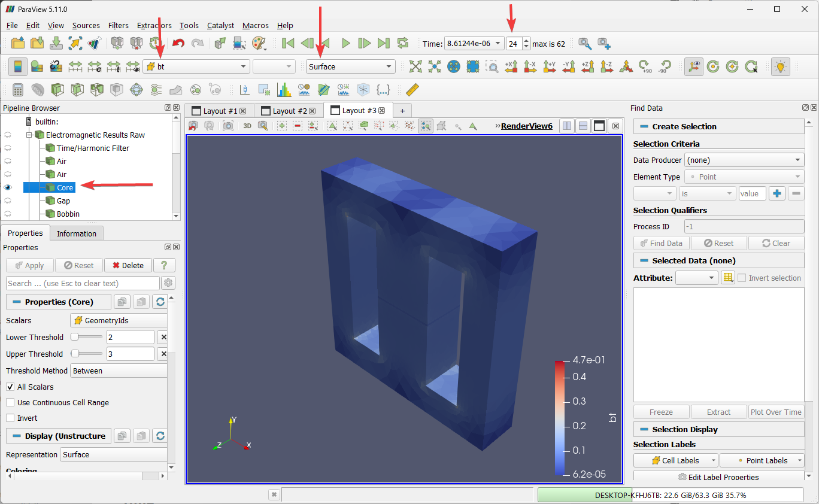Switch to the Information tab
This screenshot has width=819, height=504.
point(77,233)
